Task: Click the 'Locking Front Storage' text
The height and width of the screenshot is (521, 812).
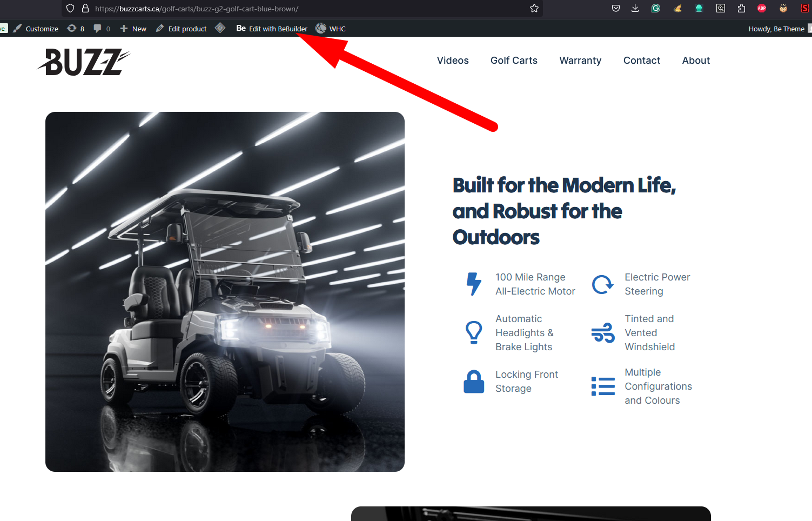Action: click(x=527, y=382)
